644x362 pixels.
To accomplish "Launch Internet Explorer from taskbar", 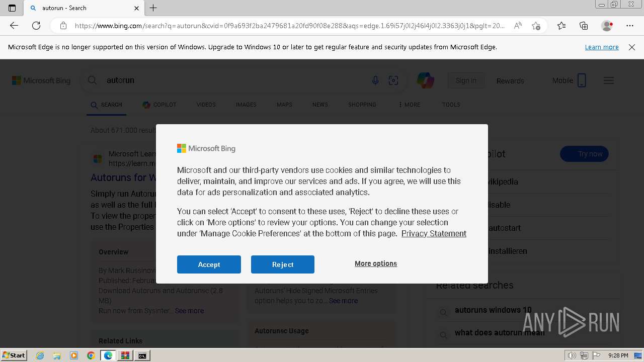I will [40, 355].
